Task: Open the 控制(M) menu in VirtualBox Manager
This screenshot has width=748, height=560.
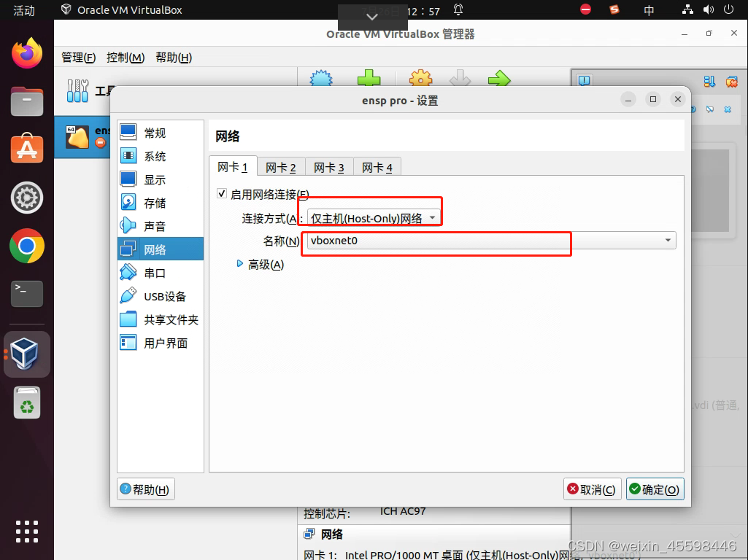Action: [126, 58]
